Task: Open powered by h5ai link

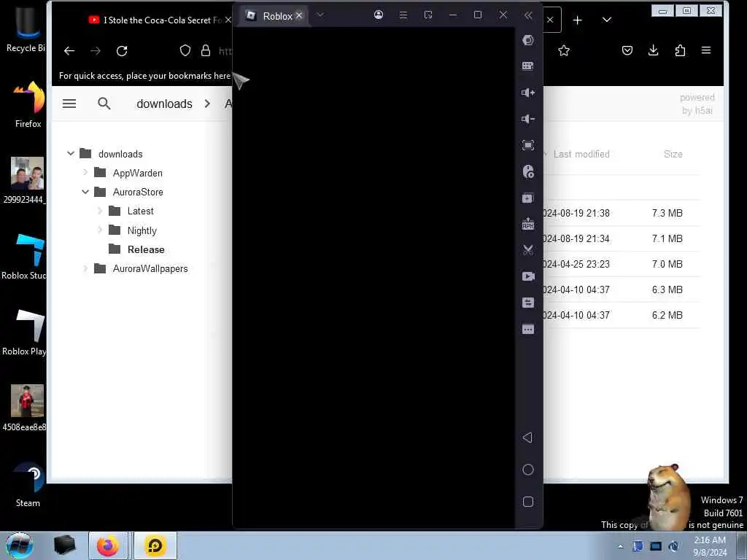Action: pyautogui.click(x=697, y=104)
